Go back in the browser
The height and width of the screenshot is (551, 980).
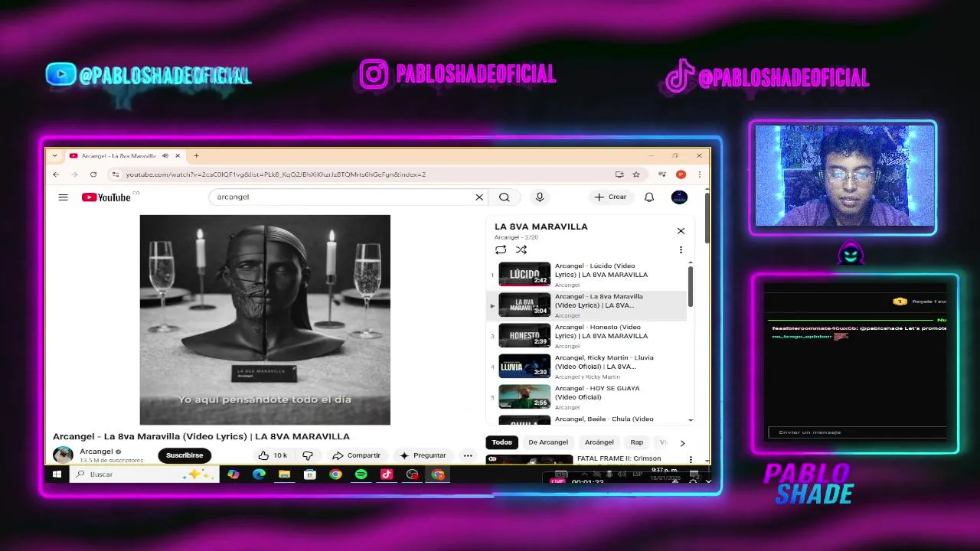(56, 174)
